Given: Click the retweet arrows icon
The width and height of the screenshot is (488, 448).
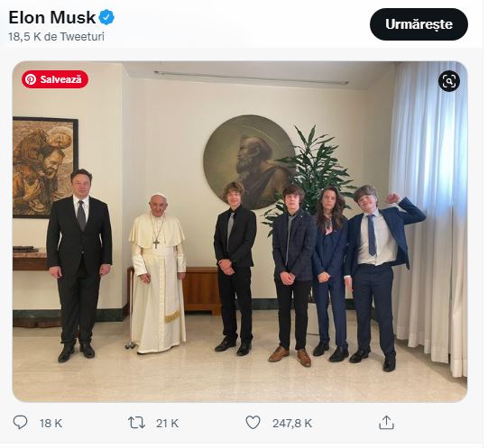Looking at the screenshot, I should 136,423.
